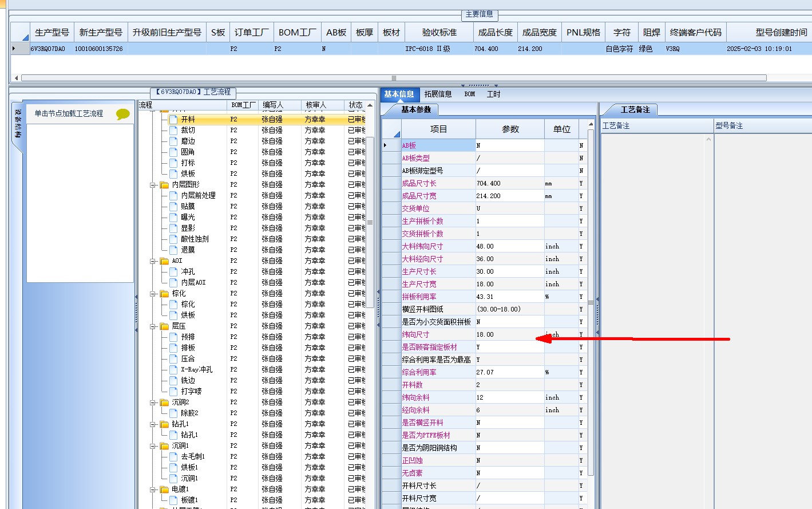Click the 综合利用率 parameter label
The width and height of the screenshot is (812, 509).
tap(419, 372)
